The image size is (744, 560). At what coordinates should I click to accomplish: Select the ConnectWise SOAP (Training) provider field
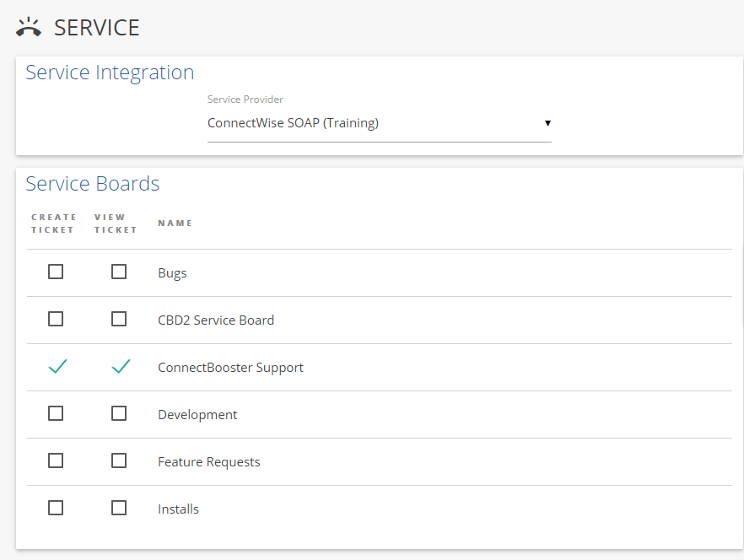(379, 123)
